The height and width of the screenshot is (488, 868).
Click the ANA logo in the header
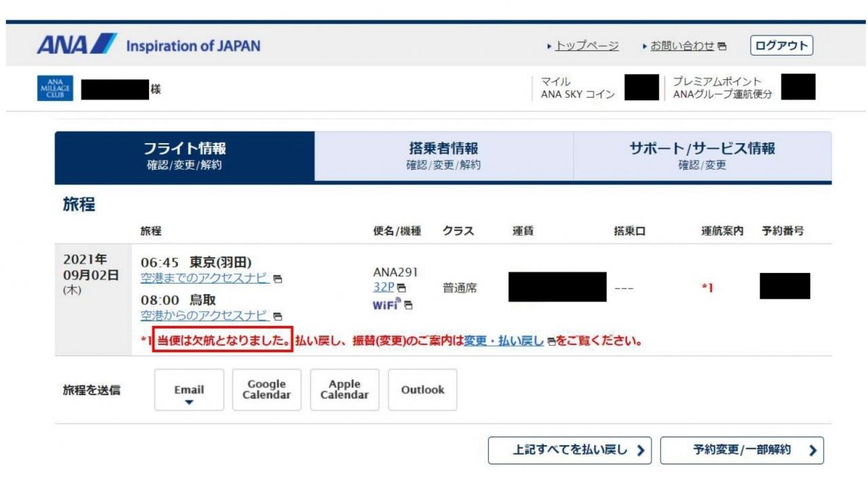[76, 45]
